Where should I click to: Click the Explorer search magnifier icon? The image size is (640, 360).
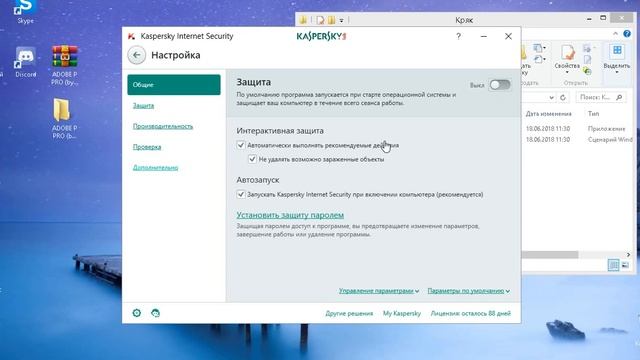pyautogui.click(x=619, y=97)
